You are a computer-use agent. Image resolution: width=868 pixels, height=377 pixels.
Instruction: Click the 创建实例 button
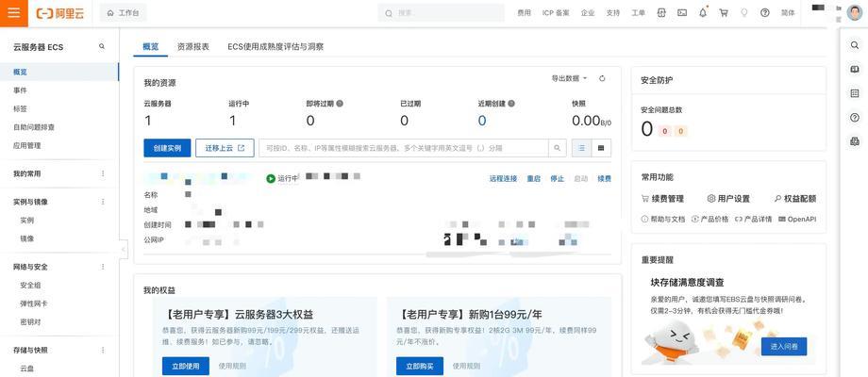(x=167, y=148)
